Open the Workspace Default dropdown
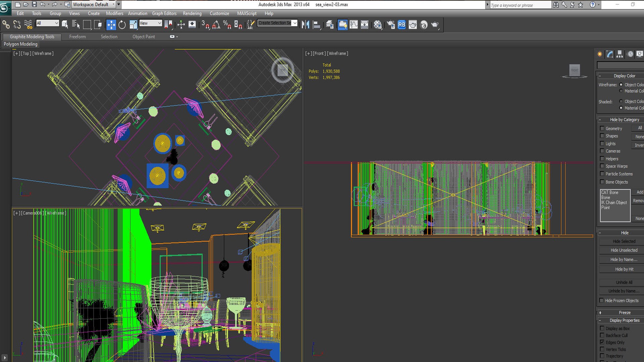 (94, 4)
